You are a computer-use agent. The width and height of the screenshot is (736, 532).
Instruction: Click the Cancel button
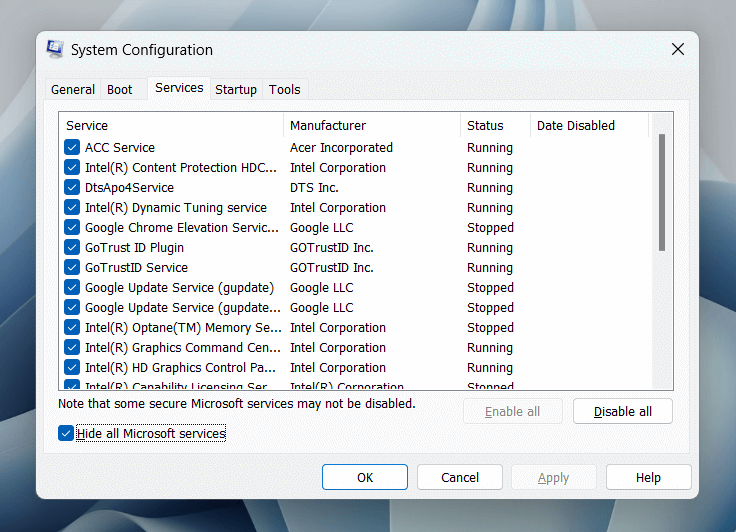460,478
